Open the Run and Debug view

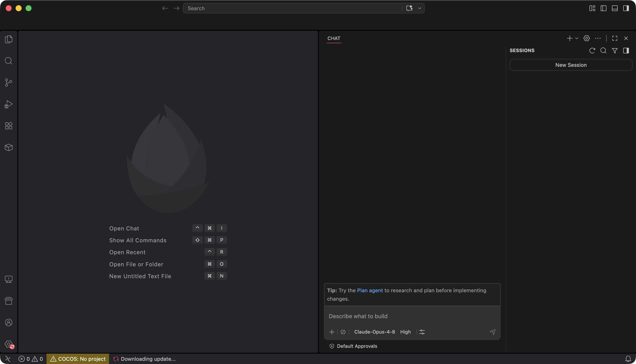(x=8, y=104)
